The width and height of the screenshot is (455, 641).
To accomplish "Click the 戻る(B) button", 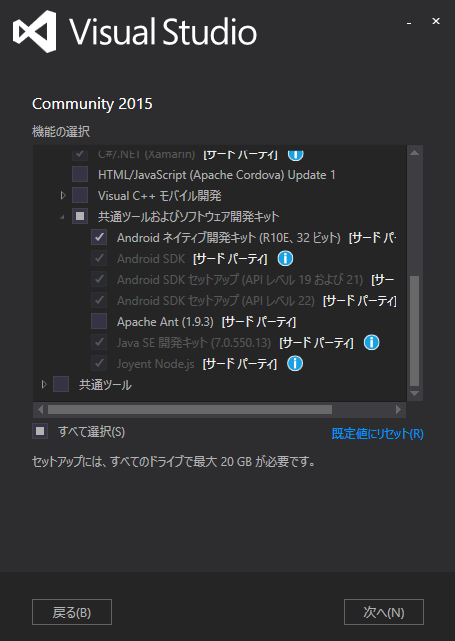I will [x=72, y=612].
